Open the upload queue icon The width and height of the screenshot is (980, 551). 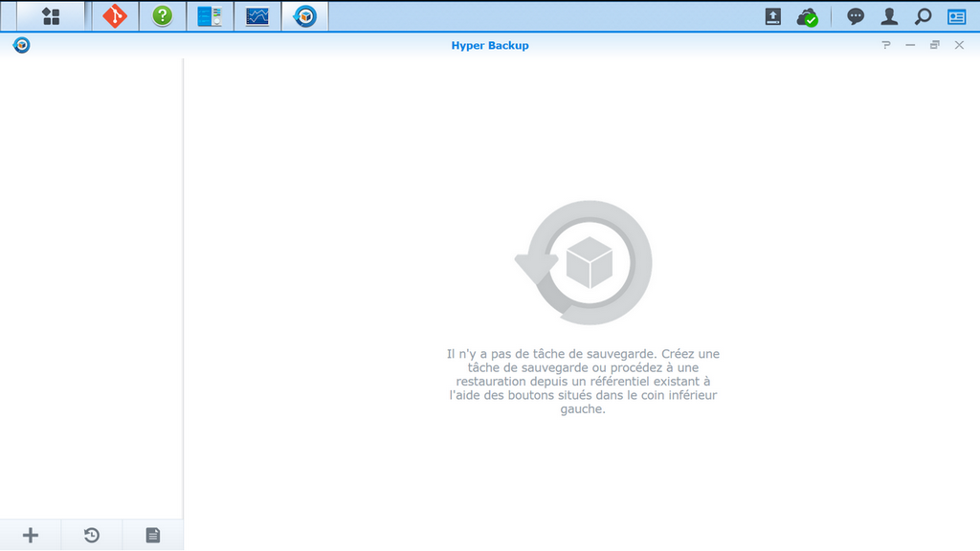pos(773,17)
